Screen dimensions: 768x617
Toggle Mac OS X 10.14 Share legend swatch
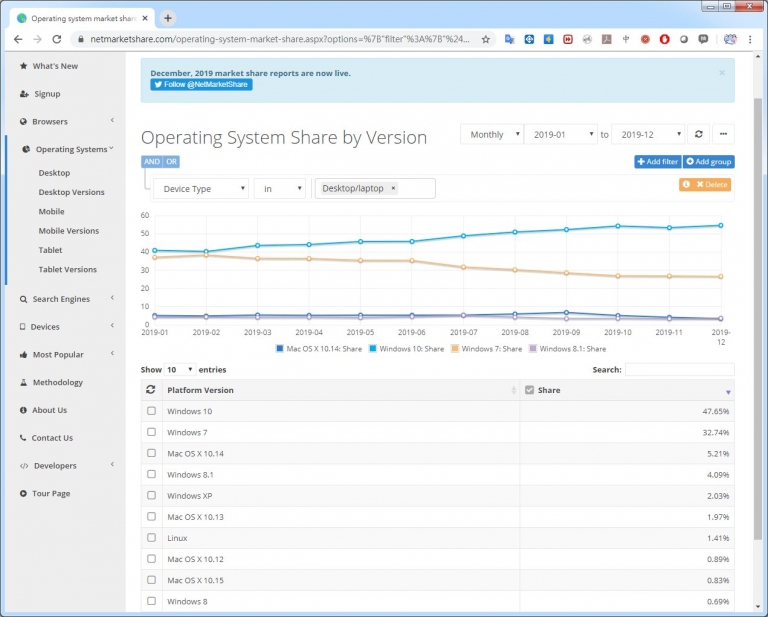(280, 349)
